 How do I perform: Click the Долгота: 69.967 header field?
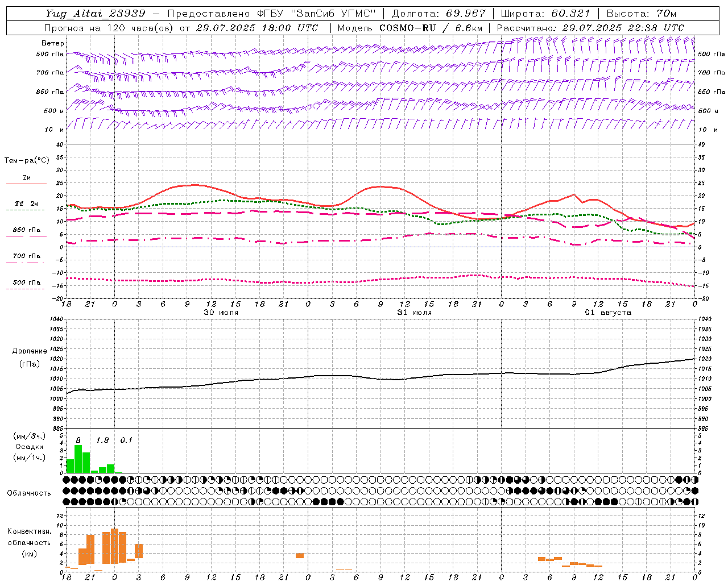point(439,14)
